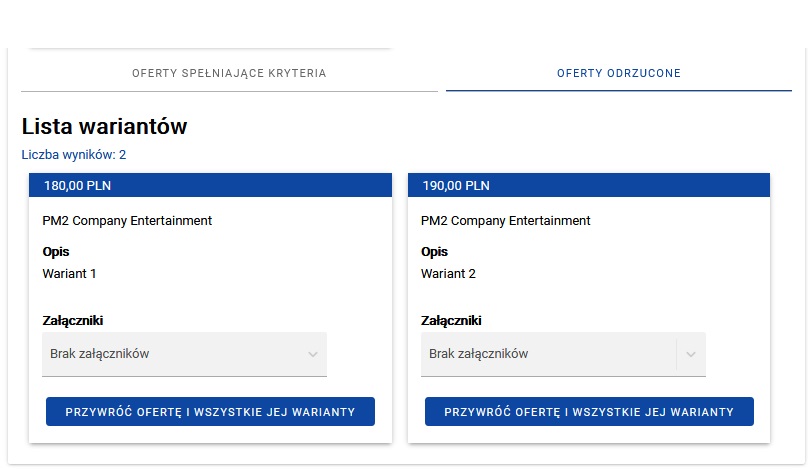
Task: Open the Brak załączników dropdown for Wariant 1
Action: (x=170, y=354)
